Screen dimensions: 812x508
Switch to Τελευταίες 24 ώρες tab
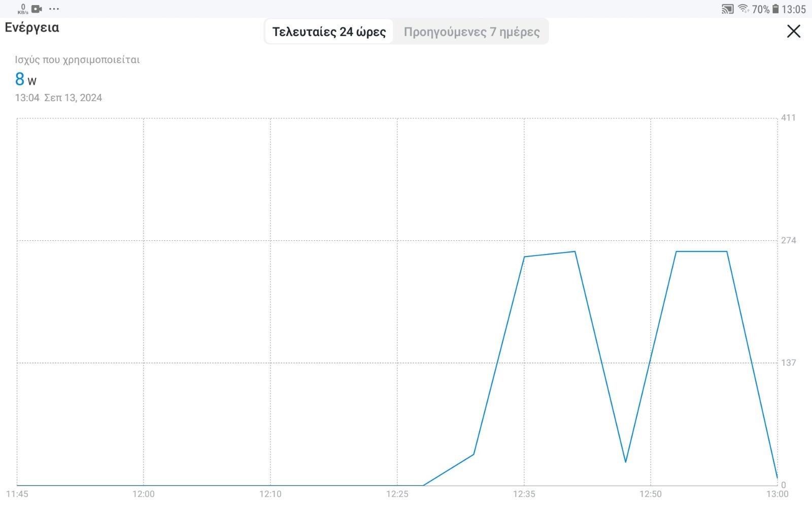click(x=329, y=32)
